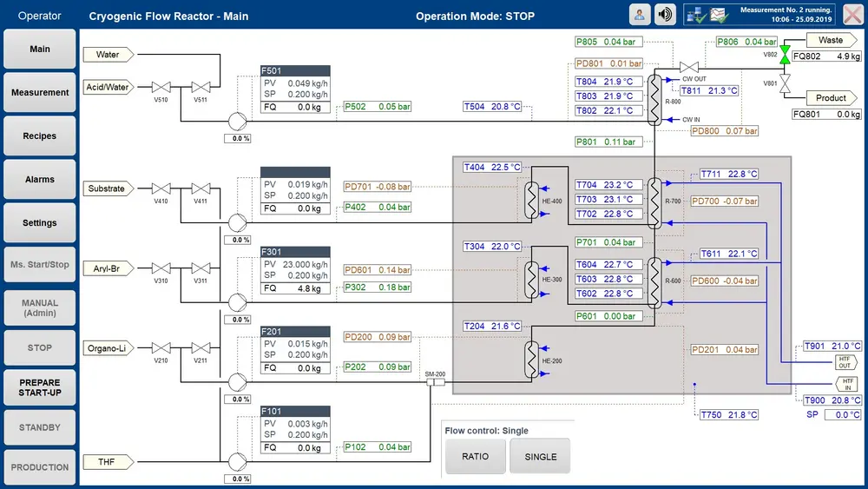Viewport: 868px width, 489px height.
Task: Click the CW OUT line valve
Action: (x=688, y=67)
